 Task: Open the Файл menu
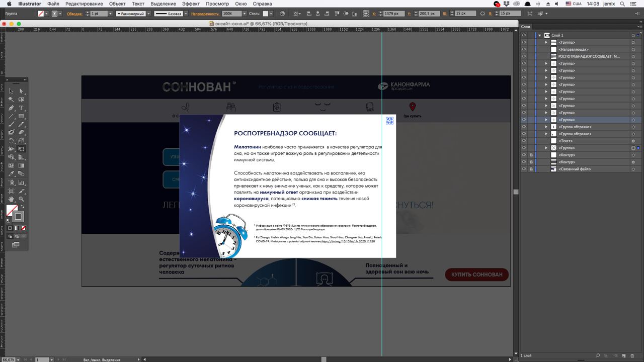pyautogui.click(x=53, y=4)
